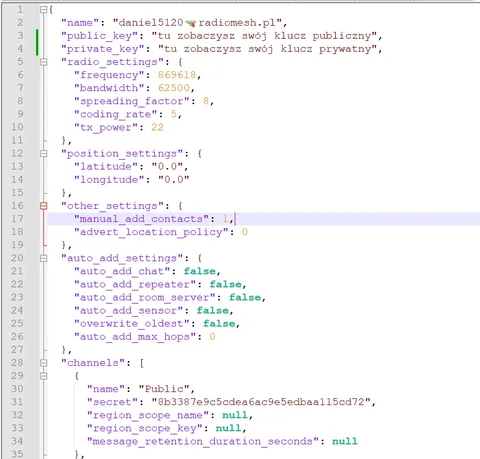The image size is (480, 459).
Task: Click the "other_settings" key
Action: pyautogui.click(x=113, y=206)
